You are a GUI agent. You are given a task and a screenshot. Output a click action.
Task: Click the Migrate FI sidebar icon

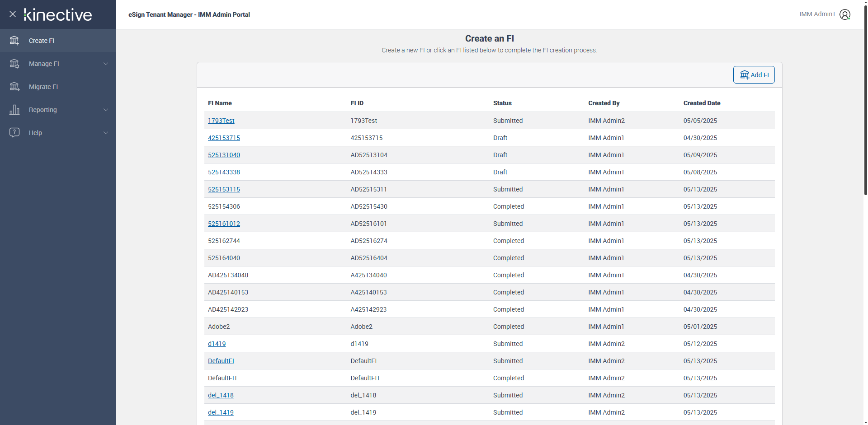pyautogui.click(x=14, y=87)
